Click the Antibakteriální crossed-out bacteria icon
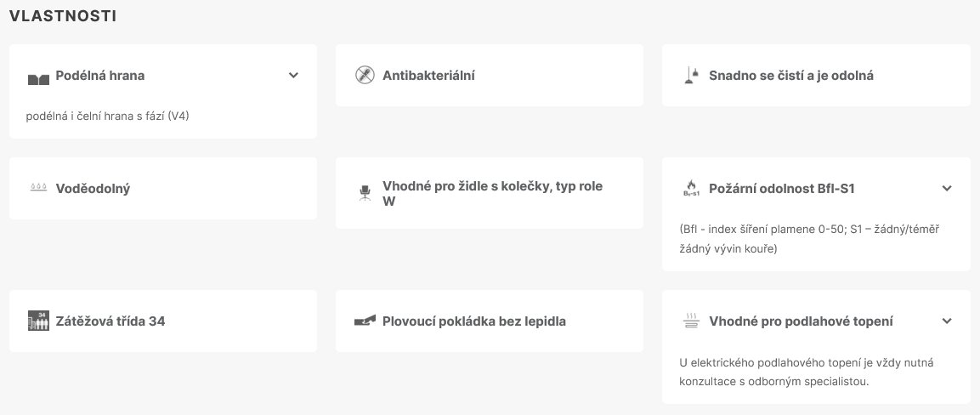Image resolution: width=980 pixels, height=415 pixels. [x=365, y=76]
